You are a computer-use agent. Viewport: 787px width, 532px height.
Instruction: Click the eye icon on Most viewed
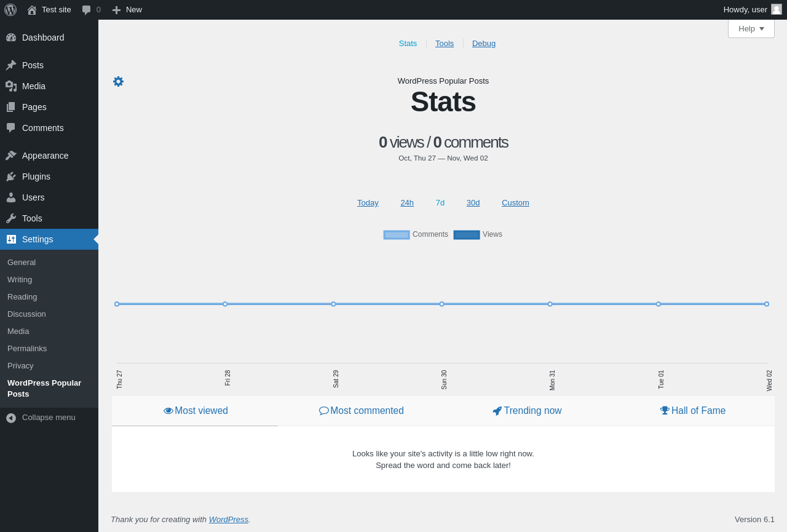168,411
